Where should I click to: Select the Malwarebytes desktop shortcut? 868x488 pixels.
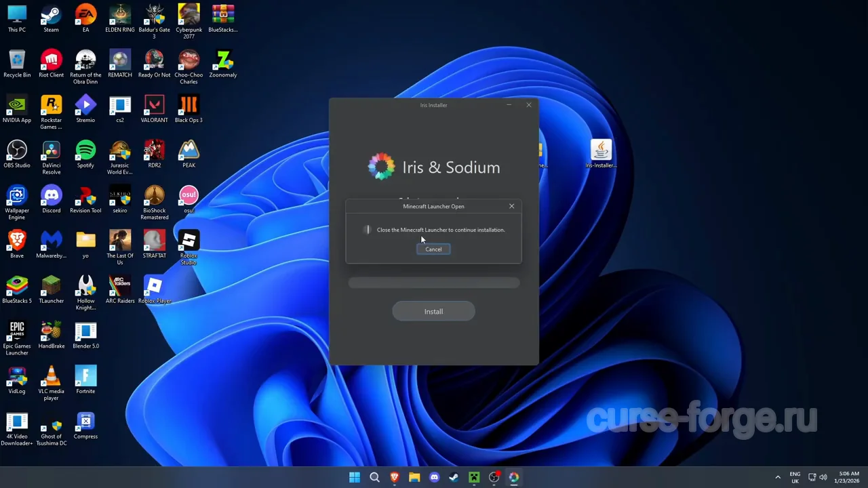[x=51, y=245]
